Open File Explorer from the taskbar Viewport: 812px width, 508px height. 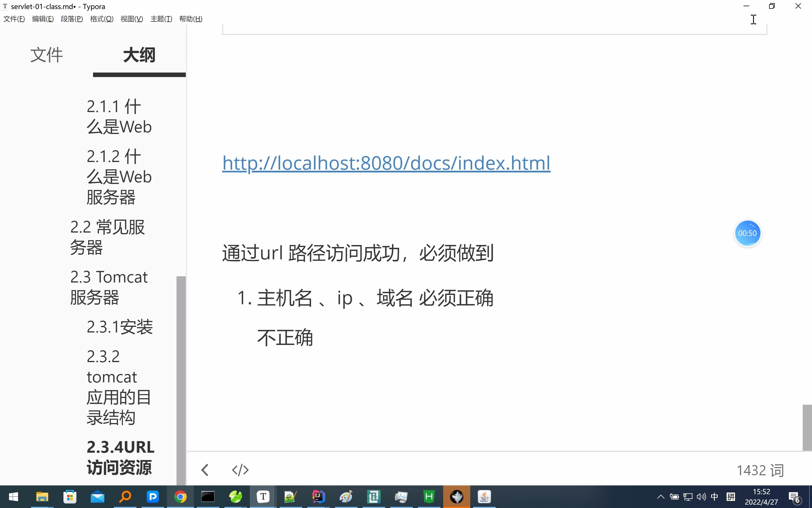pyautogui.click(x=42, y=497)
